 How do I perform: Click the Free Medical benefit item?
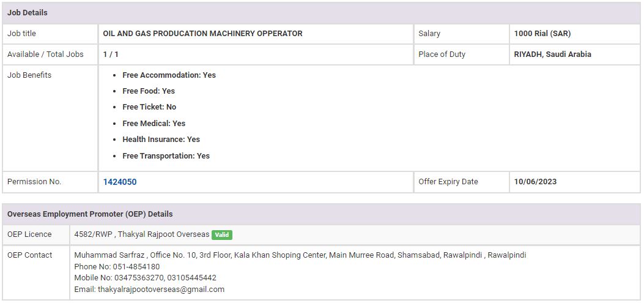click(x=154, y=124)
